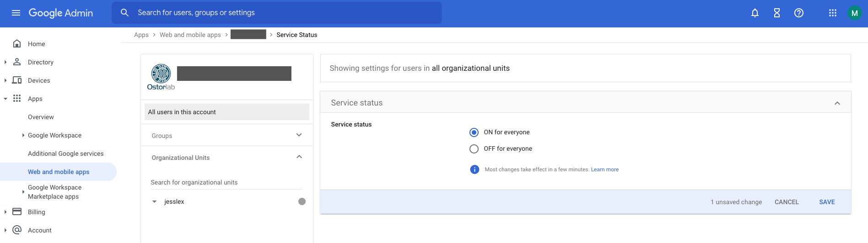Select ON for everyone option
This screenshot has height=243, width=868.
pos(474,132)
